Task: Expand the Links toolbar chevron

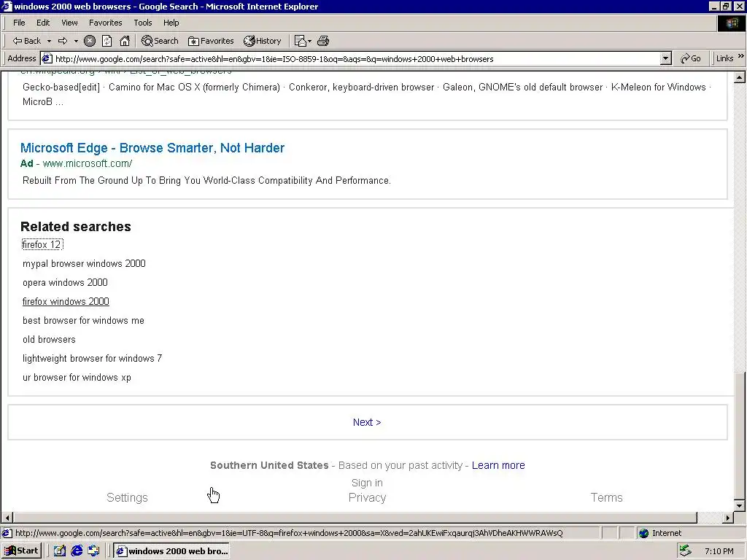Action: 741,56
